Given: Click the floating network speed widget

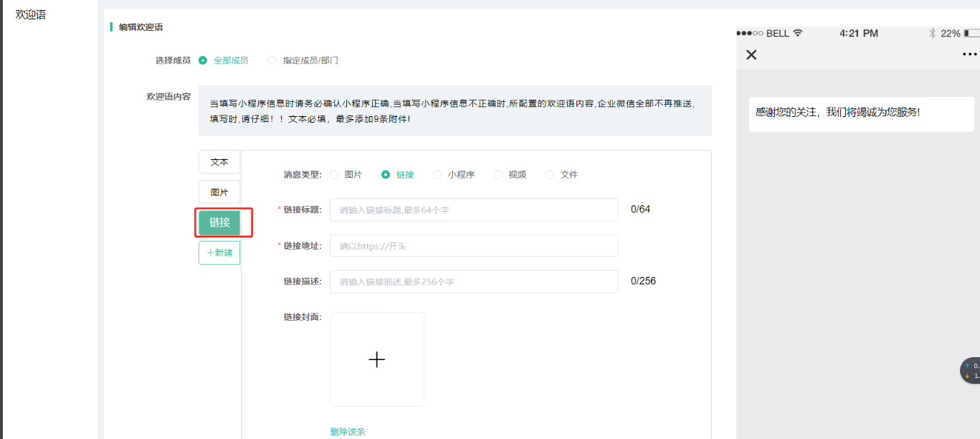Looking at the screenshot, I should 970,370.
